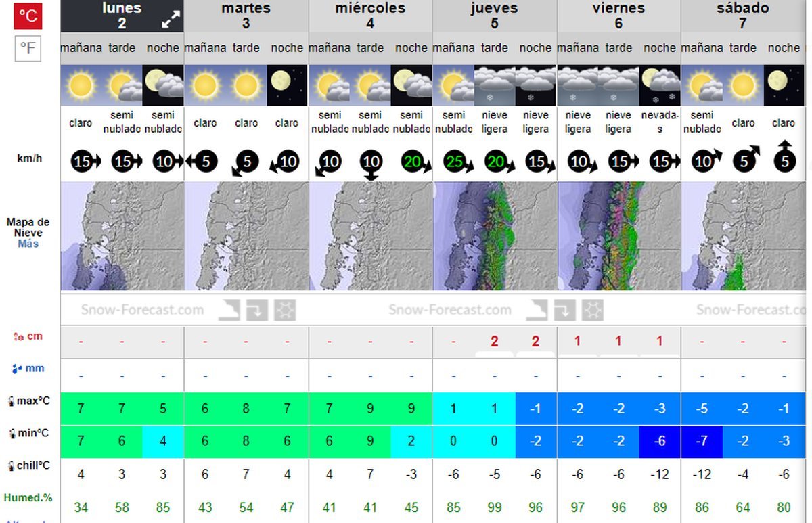Select the viernes 6 day header
The height and width of the screenshot is (523, 812).
coord(618,16)
